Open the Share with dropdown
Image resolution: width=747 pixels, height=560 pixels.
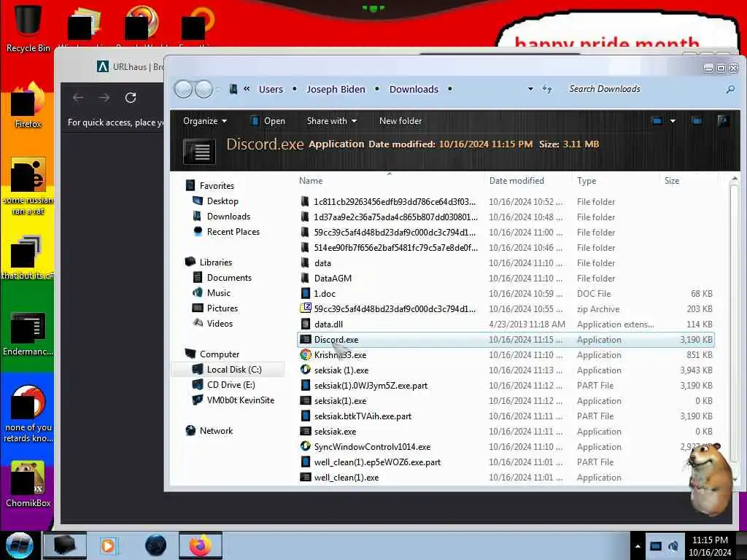pos(332,121)
